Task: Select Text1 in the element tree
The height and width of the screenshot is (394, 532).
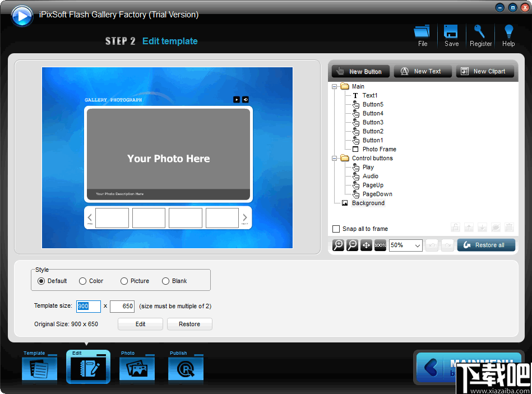Action: pyautogui.click(x=370, y=95)
